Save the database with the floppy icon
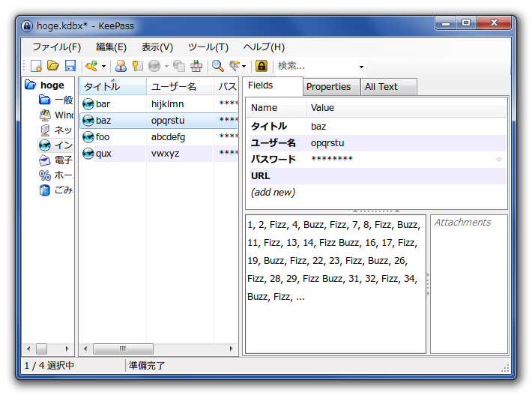The width and height of the screenshot is (532, 395). click(x=70, y=66)
